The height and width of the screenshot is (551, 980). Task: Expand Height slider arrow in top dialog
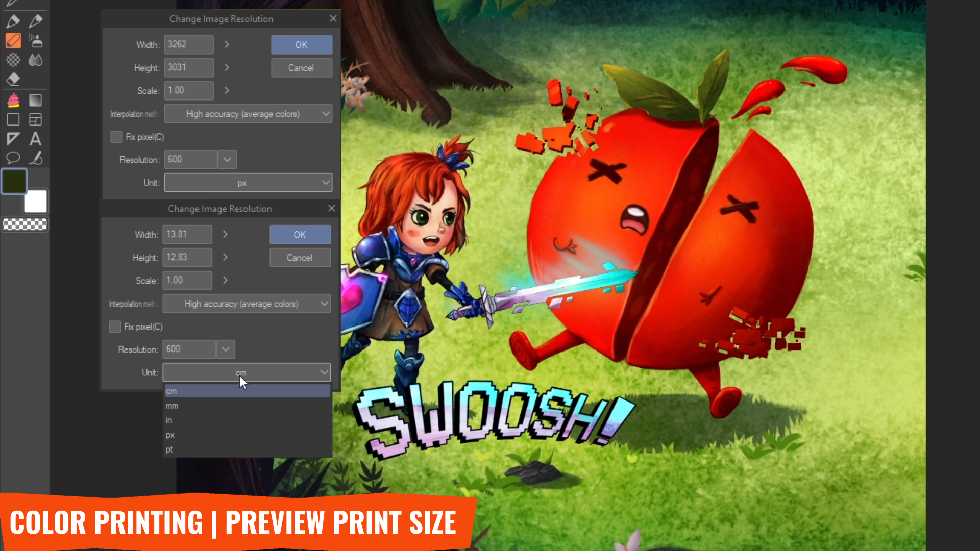coord(227,67)
